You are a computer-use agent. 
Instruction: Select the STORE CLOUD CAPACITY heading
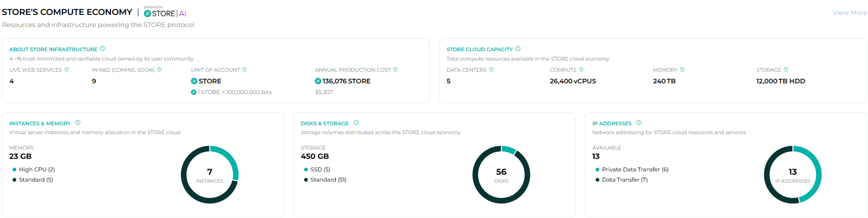[480, 49]
